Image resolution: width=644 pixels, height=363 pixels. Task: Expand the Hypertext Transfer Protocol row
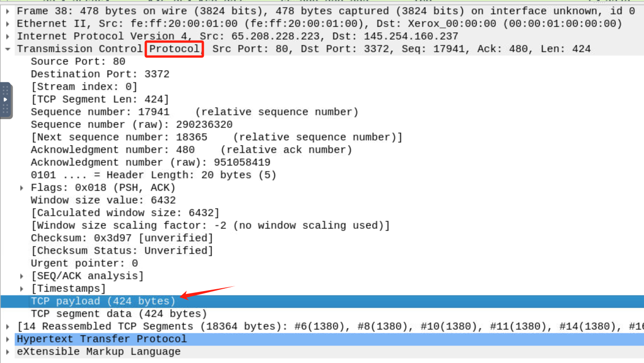(x=7, y=339)
